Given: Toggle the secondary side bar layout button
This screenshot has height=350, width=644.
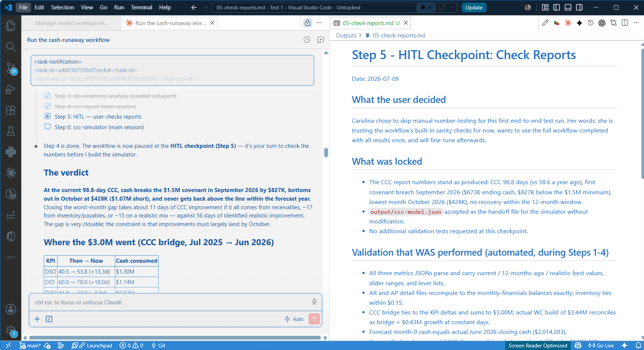Looking at the screenshot, I should coord(579,7).
